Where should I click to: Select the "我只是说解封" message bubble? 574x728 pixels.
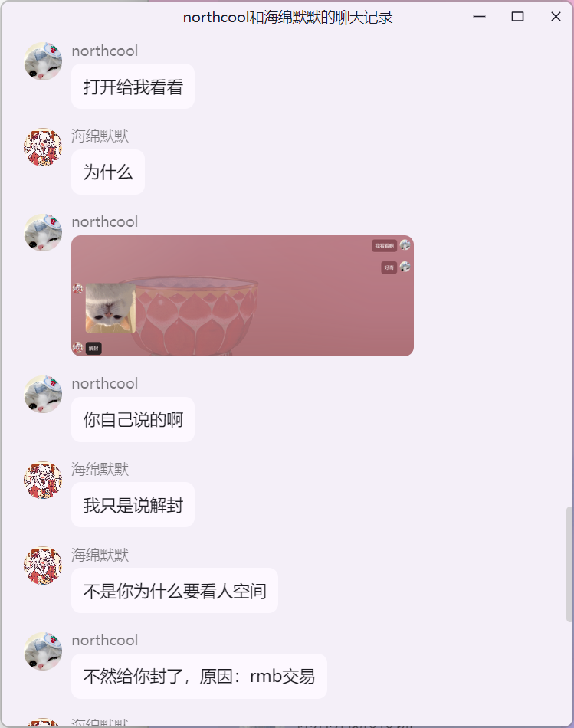pyautogui.click(x=133, y=505)
